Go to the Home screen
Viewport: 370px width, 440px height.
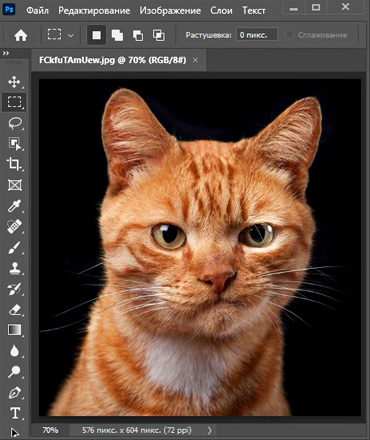[21, 35]
